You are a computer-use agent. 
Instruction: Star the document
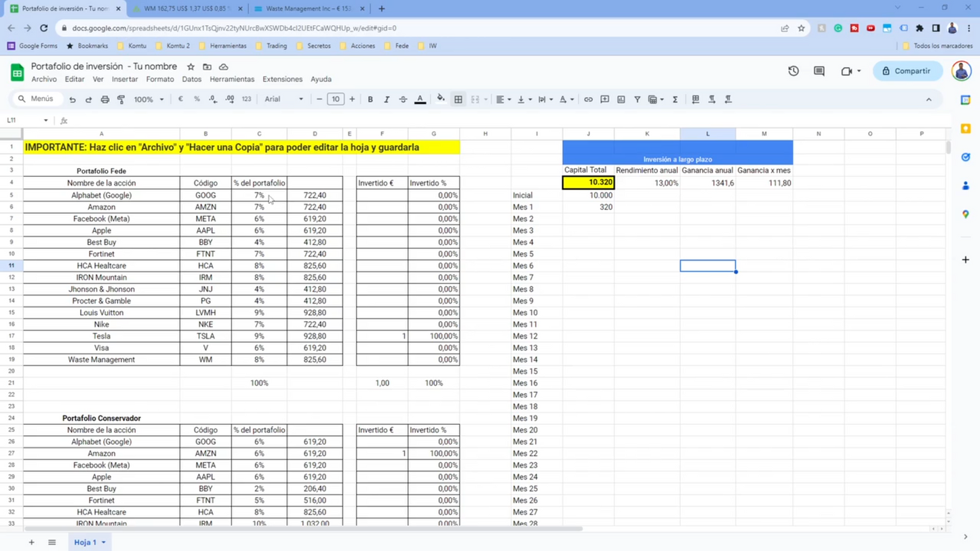[191, 66]
